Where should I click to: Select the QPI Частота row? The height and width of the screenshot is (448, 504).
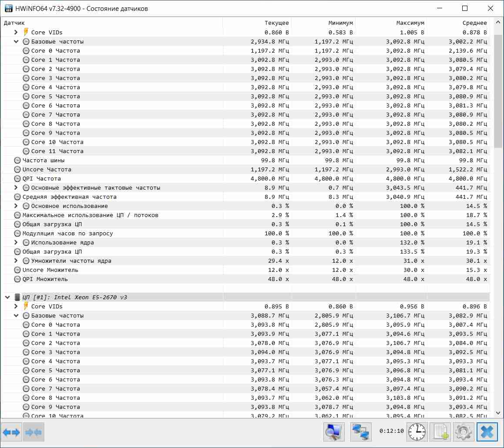[x=245, y=179]
